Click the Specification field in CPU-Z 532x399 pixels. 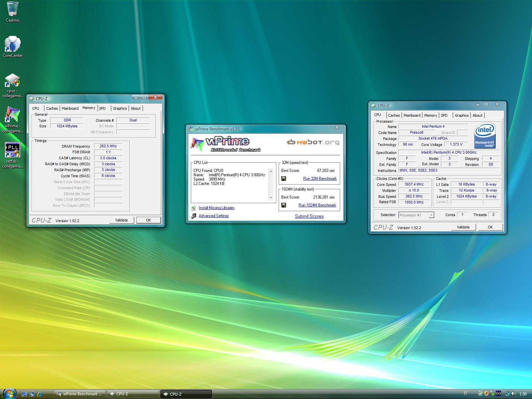tap(449, 152)
